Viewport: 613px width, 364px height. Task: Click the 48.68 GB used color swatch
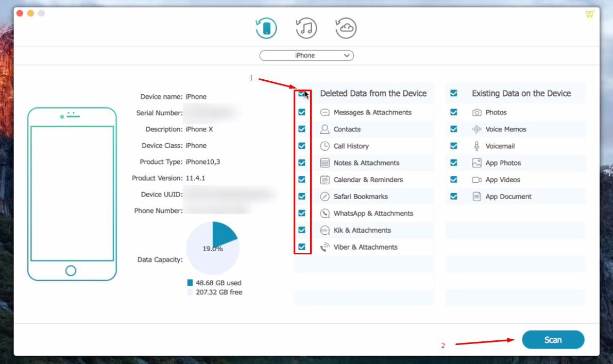[x=190, y=283]
